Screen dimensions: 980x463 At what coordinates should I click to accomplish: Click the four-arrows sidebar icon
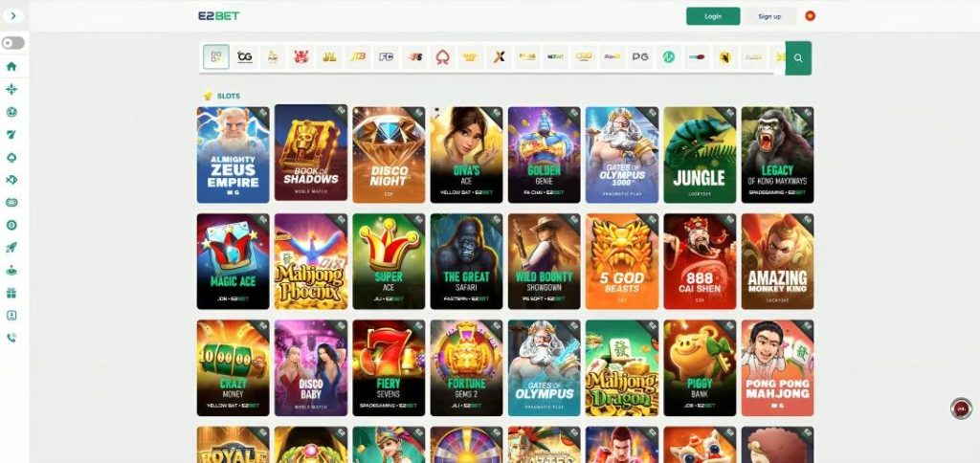(x=11, y=89)
